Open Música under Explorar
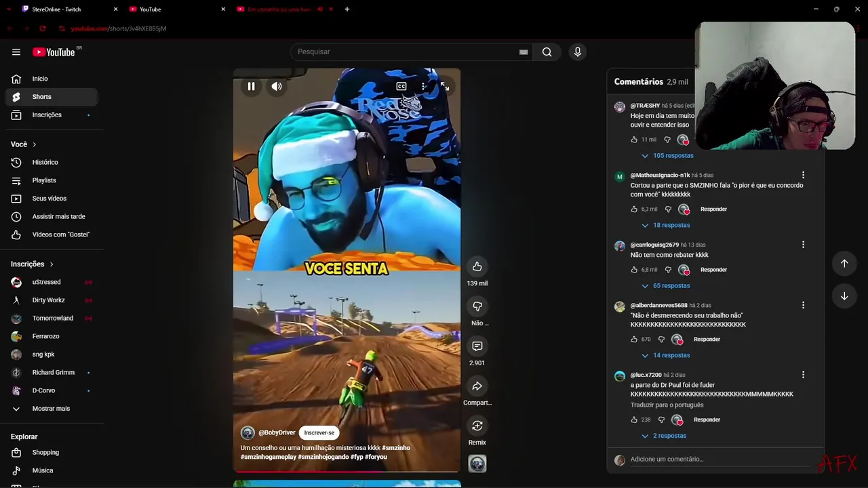The image size is (868, 488). 52,470
